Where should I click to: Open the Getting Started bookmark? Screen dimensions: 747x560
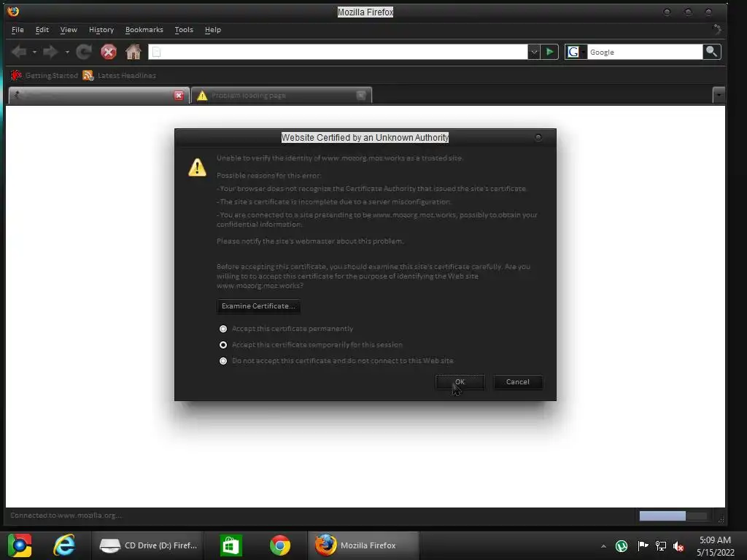pos(44,75)
